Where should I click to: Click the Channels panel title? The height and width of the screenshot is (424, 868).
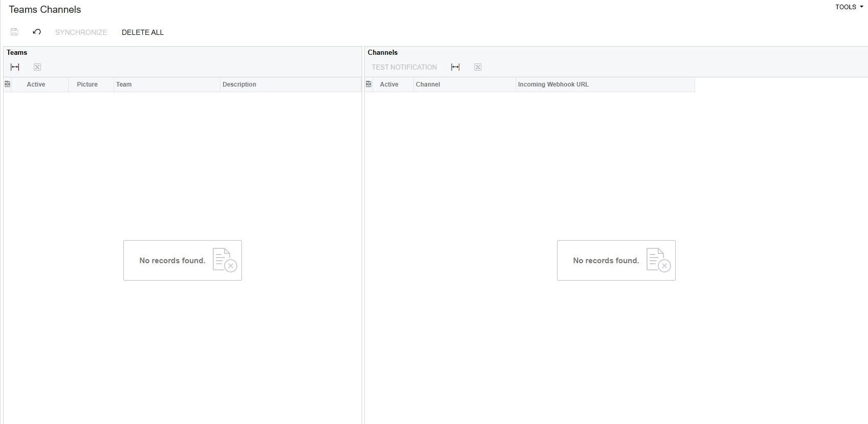(383, 52)
